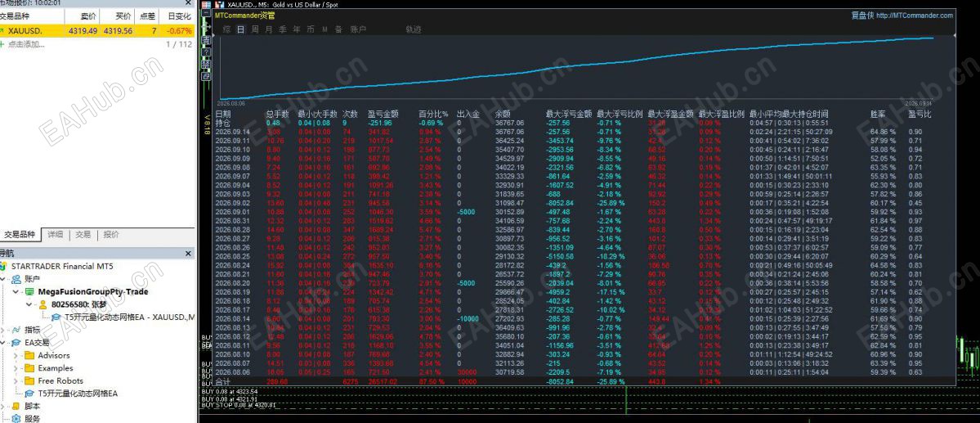
Task: Click the Advisors folder icon
Action: (29, 355)
